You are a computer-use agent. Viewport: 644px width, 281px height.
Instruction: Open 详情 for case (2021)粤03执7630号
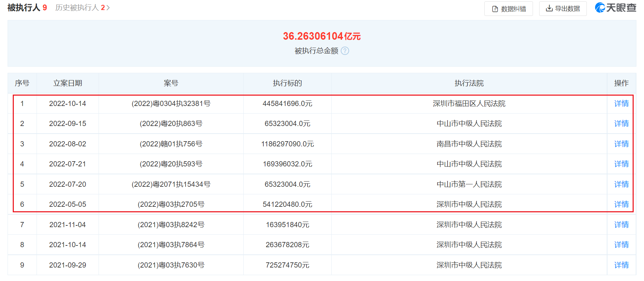(621, 265)
